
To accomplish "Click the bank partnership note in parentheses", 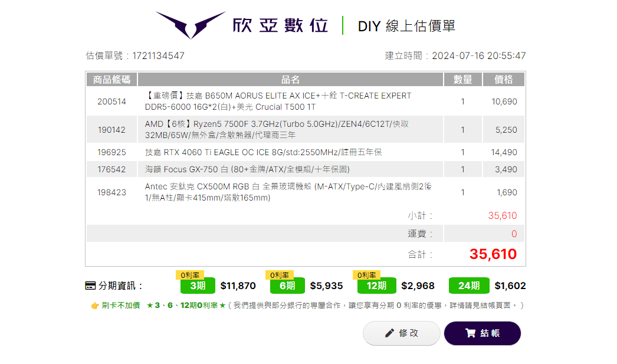I will pos(376,306).
